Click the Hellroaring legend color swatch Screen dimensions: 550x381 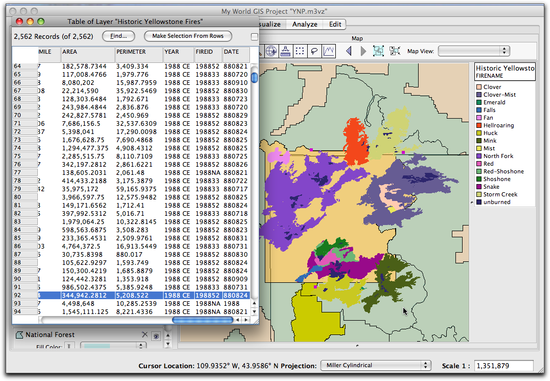pyautogui.click(x=479, y=126)
